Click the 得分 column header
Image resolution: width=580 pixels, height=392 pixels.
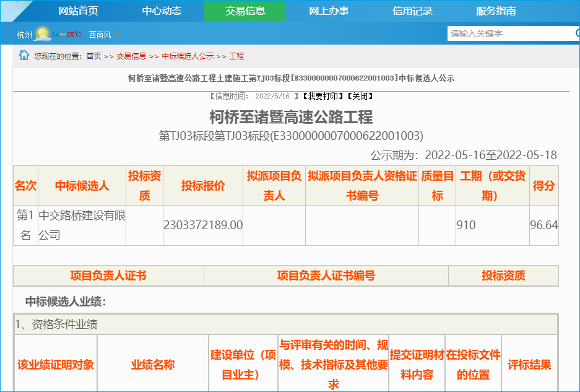(x=543, y=186)
